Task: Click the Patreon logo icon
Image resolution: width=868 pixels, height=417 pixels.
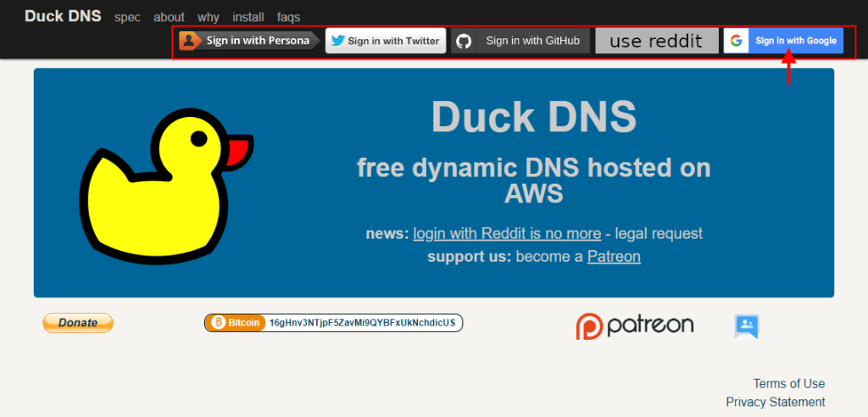Action: click(590, 326)
